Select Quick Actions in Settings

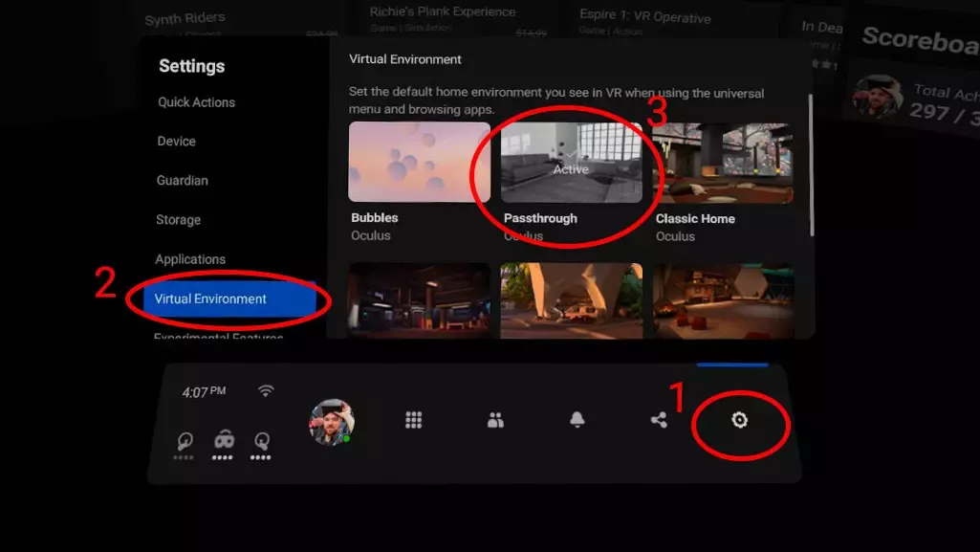[x=196, y=102]
